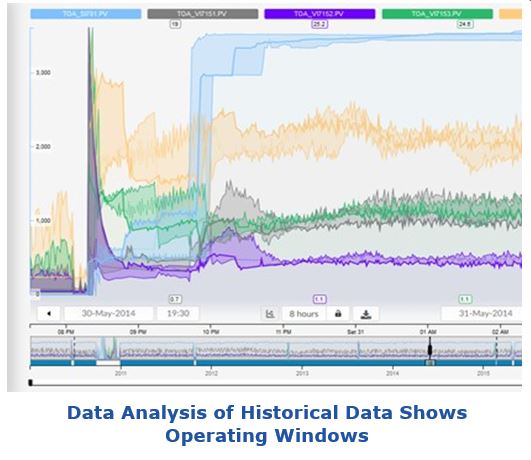This screenshot has width=531, height=460.
Task: Select the purple TDA_VI7152.PV tag label
Action: [x=319, y=14]
